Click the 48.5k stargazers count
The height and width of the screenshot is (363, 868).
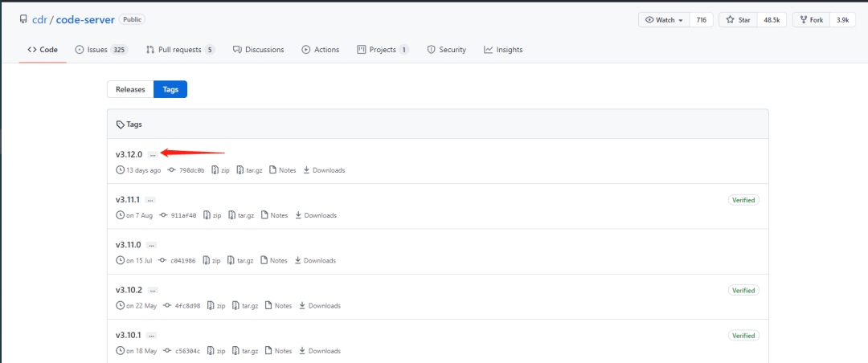[x=772, y=20]
